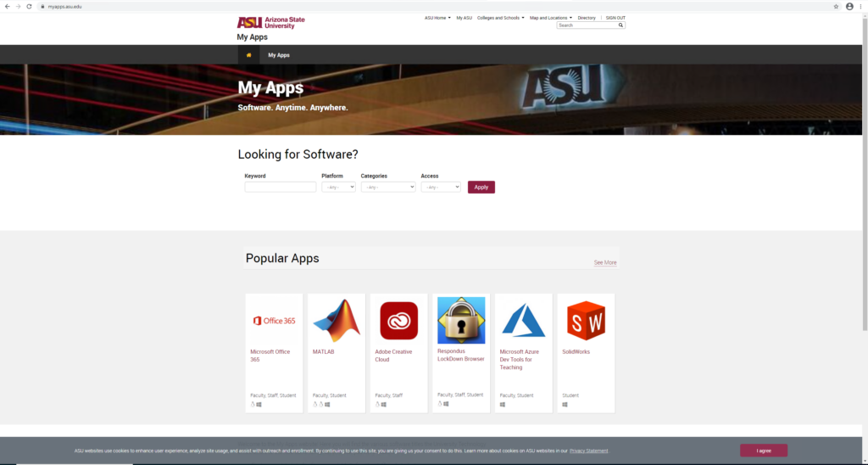
Task: Open Microsoft Office 365 title link
Action: tap(270, 356)
